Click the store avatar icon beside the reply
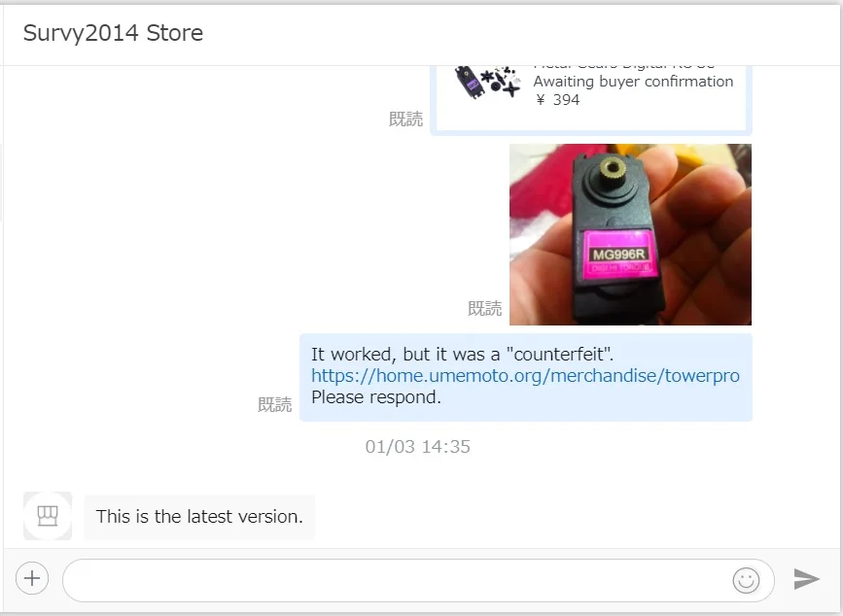This screenshot has width=843, height=616. click(48, 516)
